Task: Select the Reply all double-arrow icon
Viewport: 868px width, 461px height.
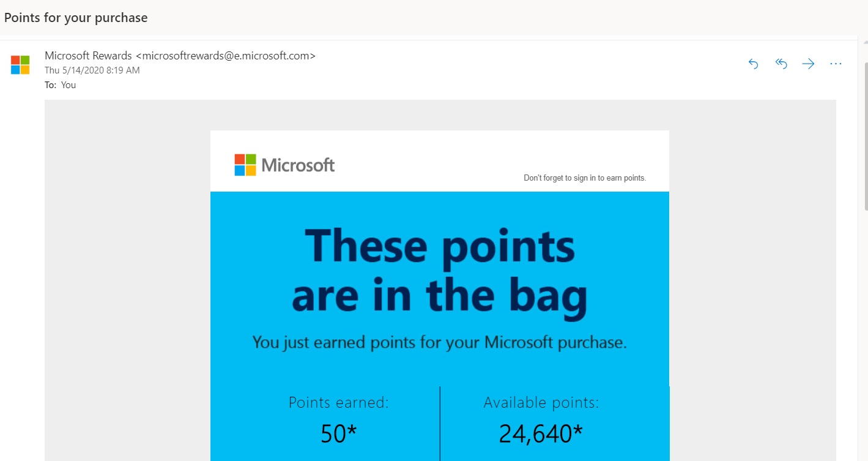Action: (781, 64)
